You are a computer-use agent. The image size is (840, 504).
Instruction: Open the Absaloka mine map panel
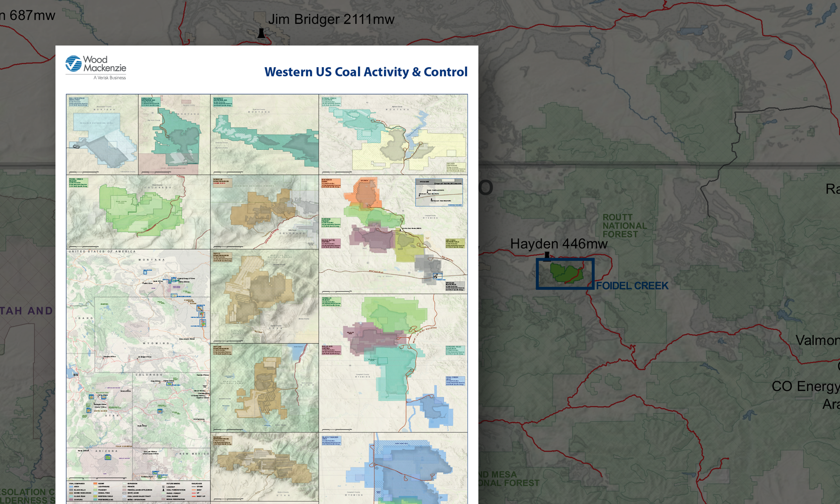174,134
